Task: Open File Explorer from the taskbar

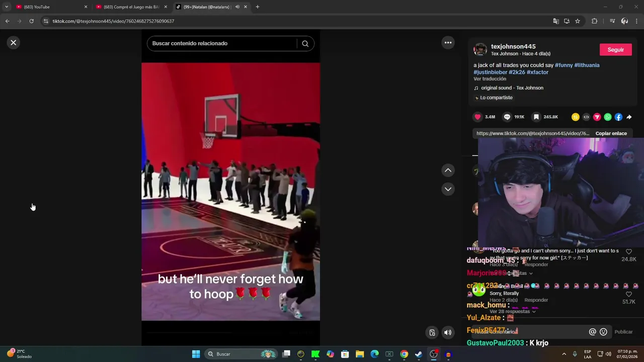Action: coord(360,354)
